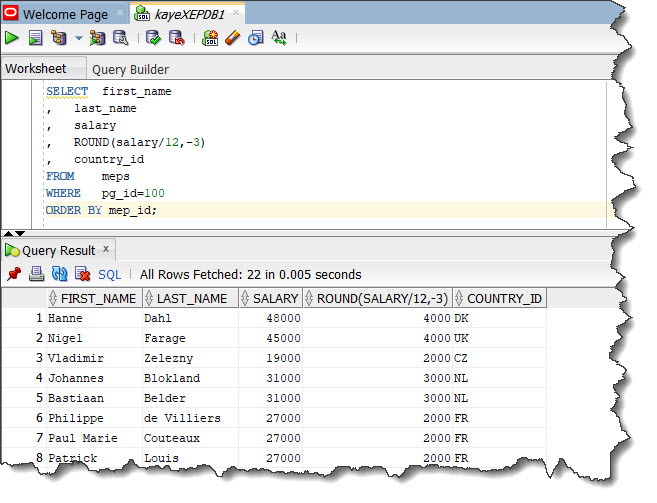Toggle upper/lower case with the Aa icon
657x503 pixels.
click(279, 38)
